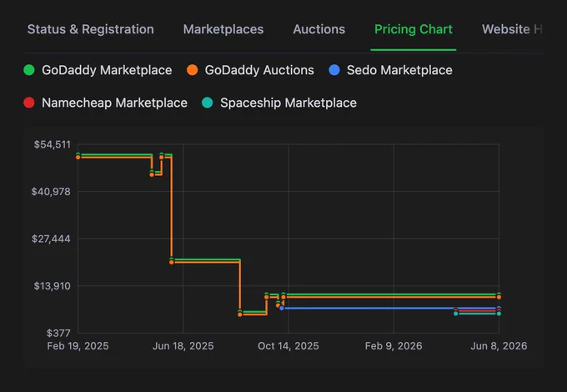
Task: Click the $27,444 price axis label
Action: [x=51, y=239]
